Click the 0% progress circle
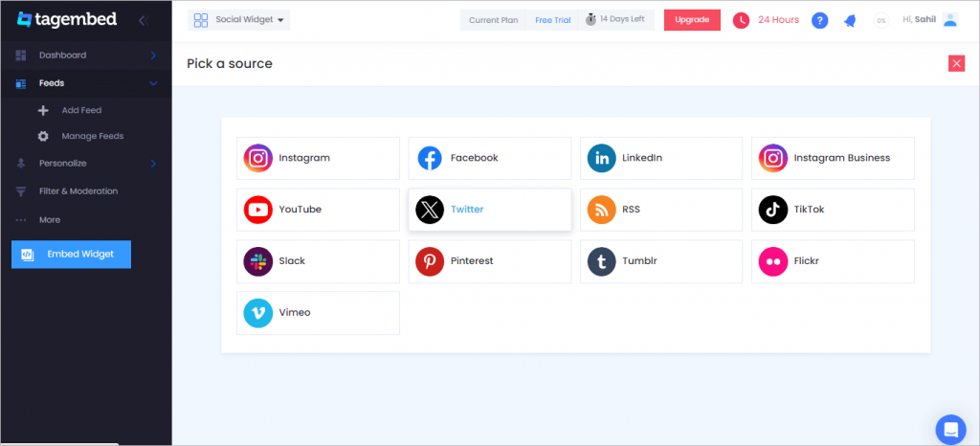 (x=881, y=21)
